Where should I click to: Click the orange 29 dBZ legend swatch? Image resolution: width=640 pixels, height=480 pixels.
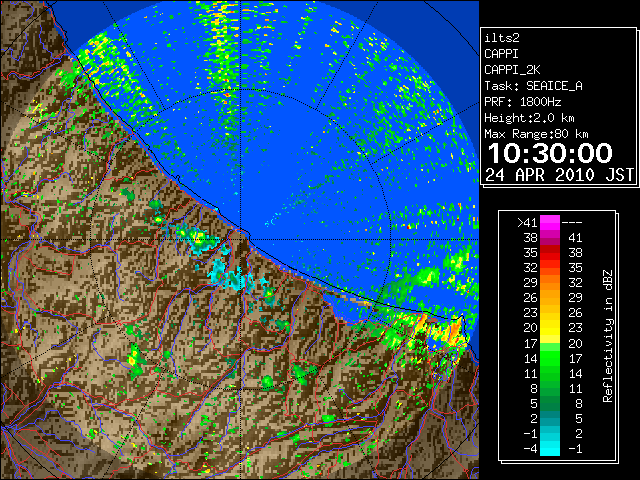[x=550, y=282]
